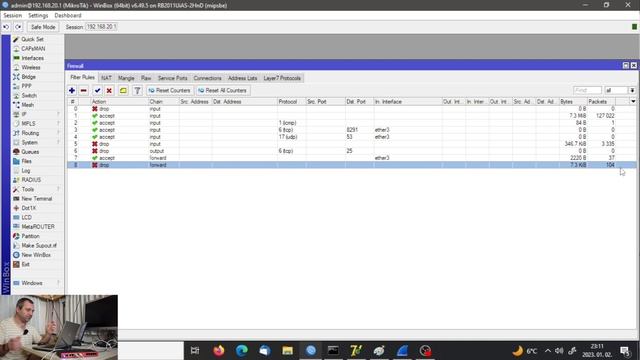This screenshot has width=640, height=360.
Task: Open Quick Set in the sidebar
Action: (32, 39)
